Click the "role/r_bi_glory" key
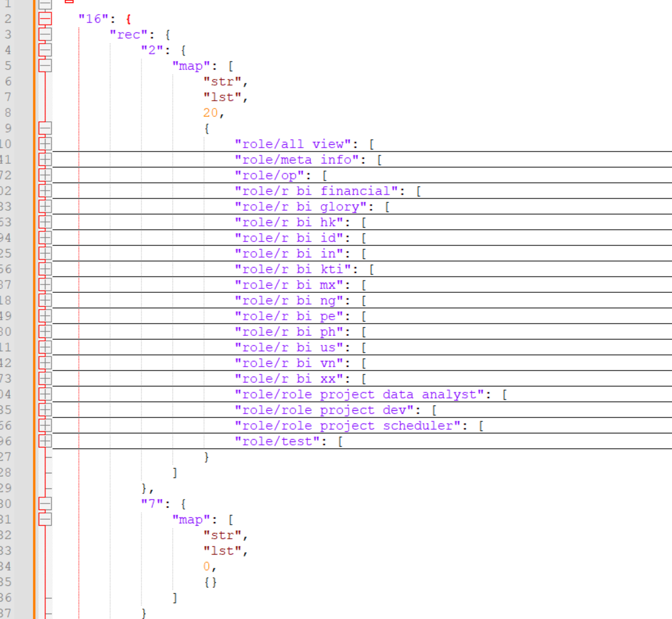 point(301,206)
